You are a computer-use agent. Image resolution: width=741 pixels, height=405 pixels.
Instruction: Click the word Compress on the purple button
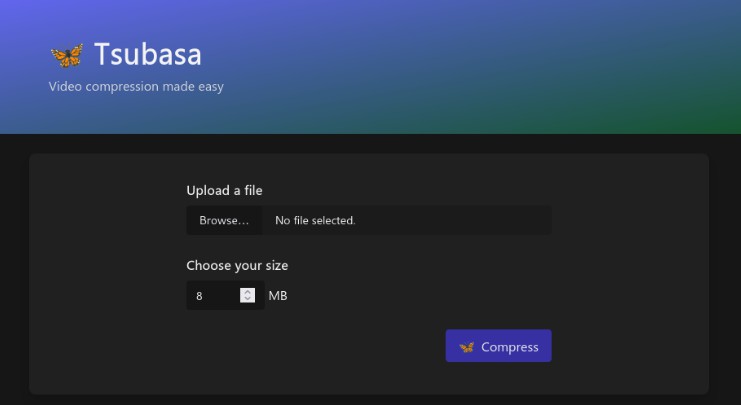pos(510,347)
